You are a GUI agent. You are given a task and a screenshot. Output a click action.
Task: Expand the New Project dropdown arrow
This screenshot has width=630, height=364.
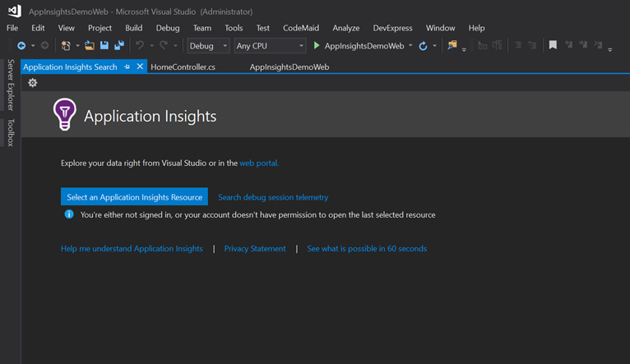77,46
